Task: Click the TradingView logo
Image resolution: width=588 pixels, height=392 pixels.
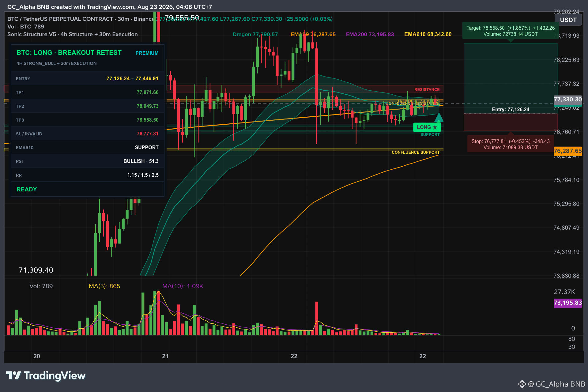Action: coord(46,375)
